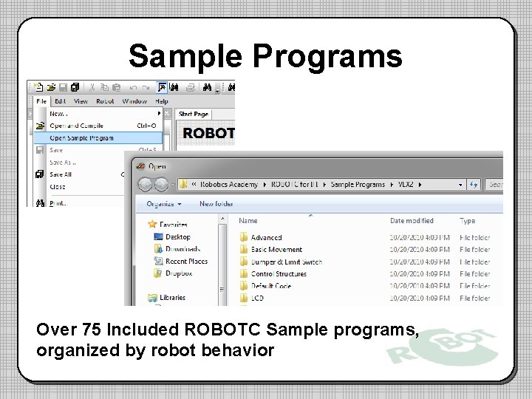The image size is (532, 399).
Task: Click the navigation pane scroll up arrow
Action: pyautogui.click(x=222, y=219)
